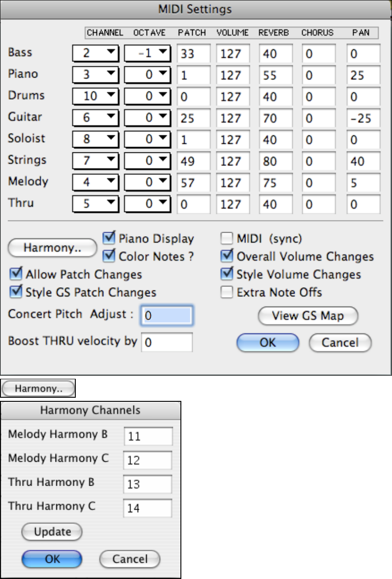This screenshot has height=579, width=392.
Task: Cancel the Harmony Channels dialog
Action: (130, 559)
